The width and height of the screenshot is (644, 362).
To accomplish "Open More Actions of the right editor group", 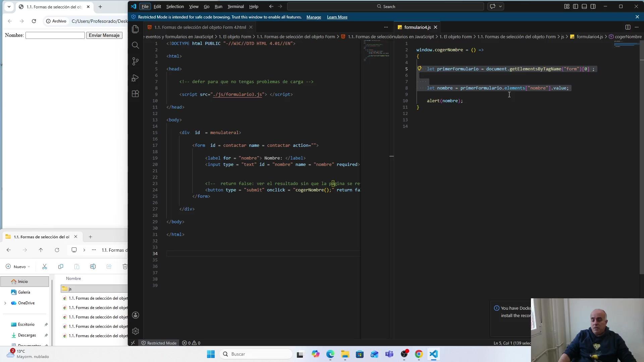I will (x=637, y=27).
